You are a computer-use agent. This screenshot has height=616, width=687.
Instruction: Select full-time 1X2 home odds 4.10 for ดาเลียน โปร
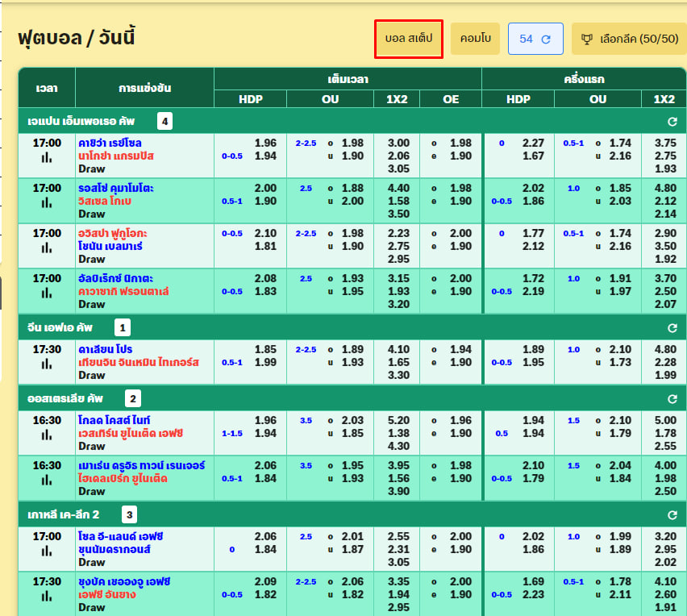pyautogui.click(x=398, y=349)
